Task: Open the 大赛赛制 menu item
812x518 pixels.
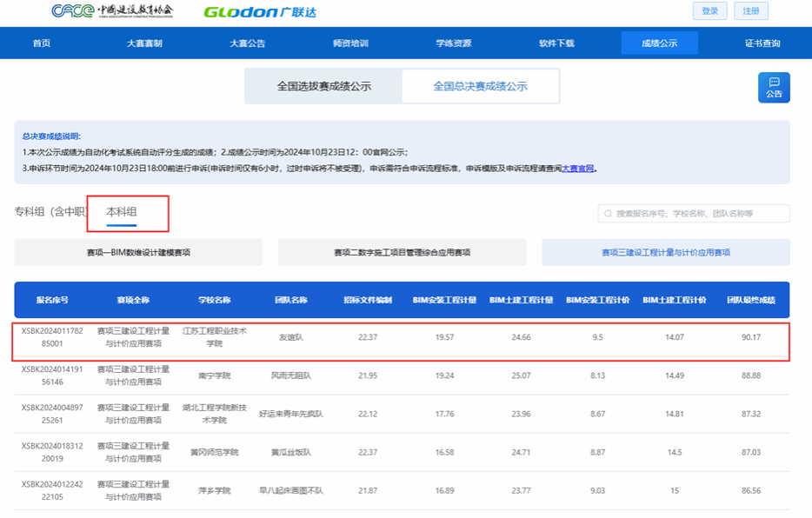Action: click(x=144, y=43)
